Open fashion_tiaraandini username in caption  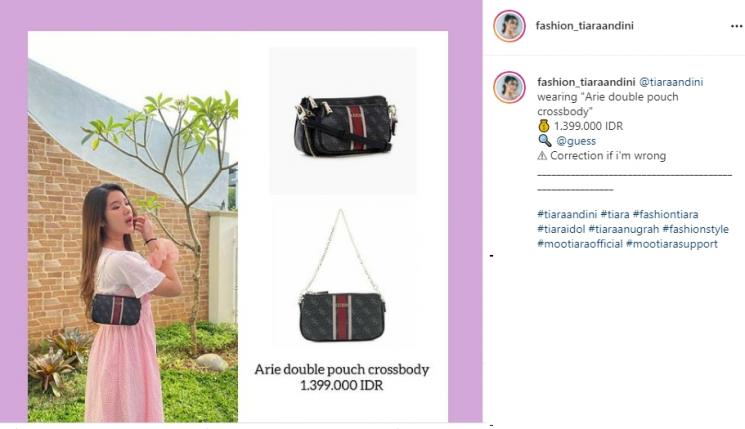tap(586, 82)
